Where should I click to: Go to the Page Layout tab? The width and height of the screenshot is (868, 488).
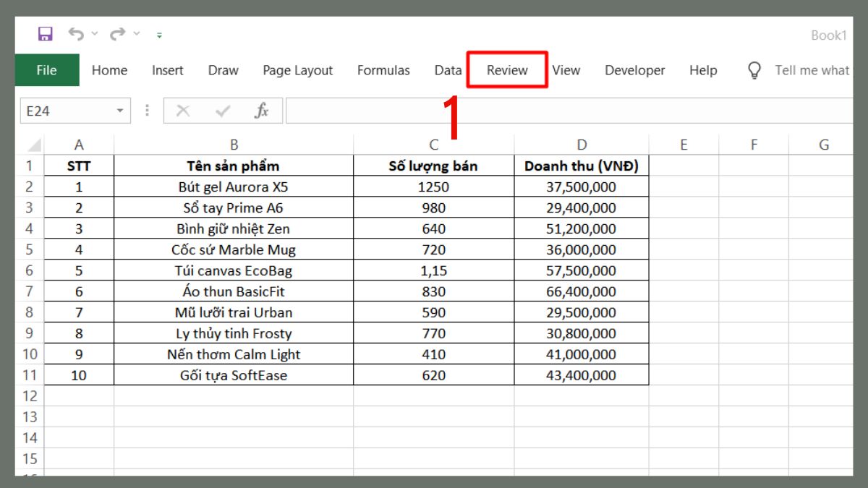tap(297, 70)
